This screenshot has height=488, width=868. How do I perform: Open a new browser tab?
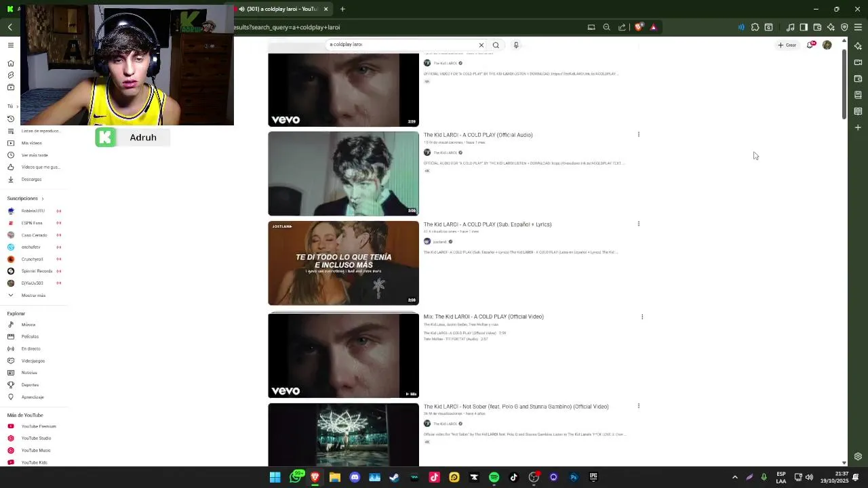[342, 9]
